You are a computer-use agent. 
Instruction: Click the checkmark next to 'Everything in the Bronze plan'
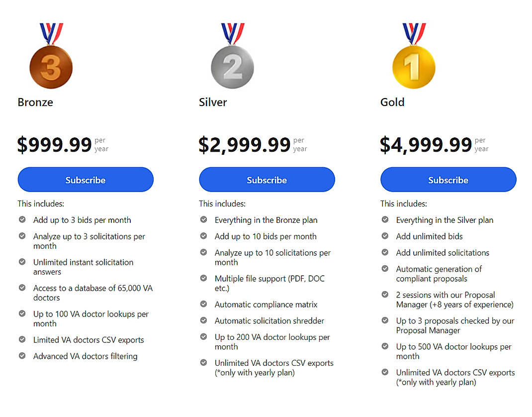click(x=203, y=219)
